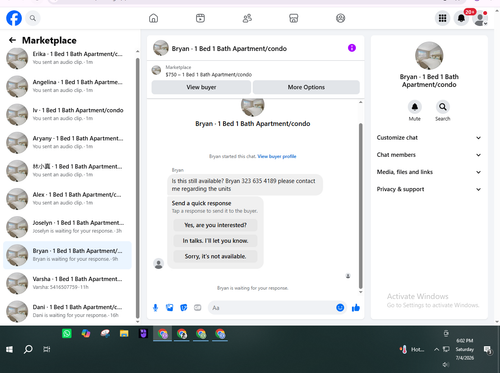Click the back arrow beside Marketplace
This screenshot has height=373, width=500.
pos(12,40)
